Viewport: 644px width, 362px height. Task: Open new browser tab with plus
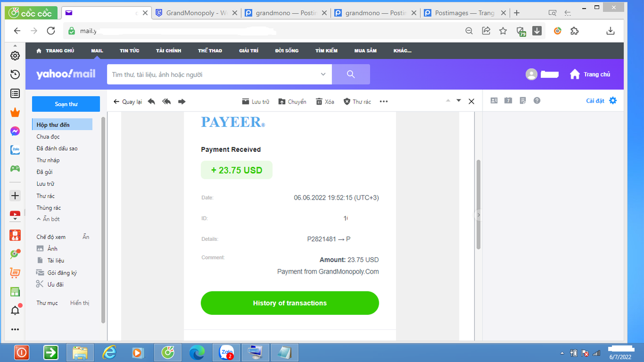(517, 13)
